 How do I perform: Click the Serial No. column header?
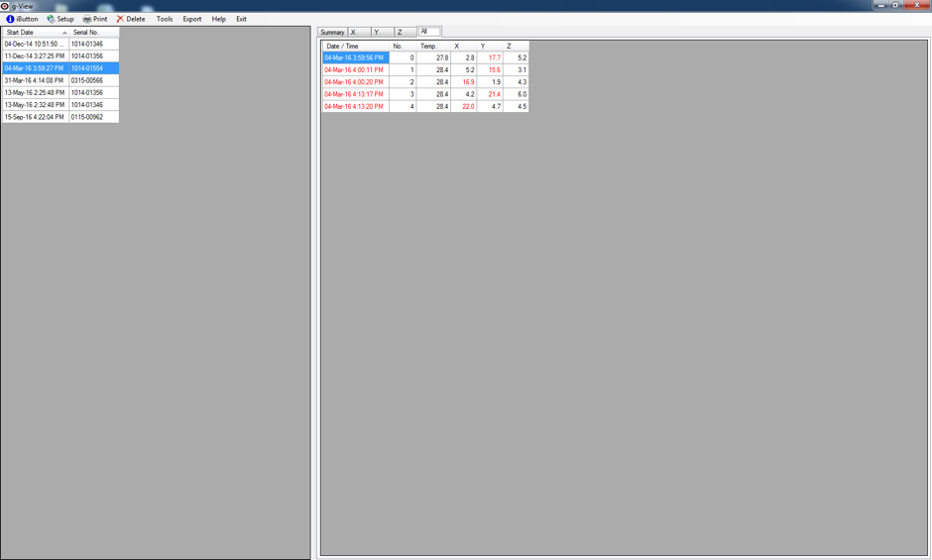93,33
